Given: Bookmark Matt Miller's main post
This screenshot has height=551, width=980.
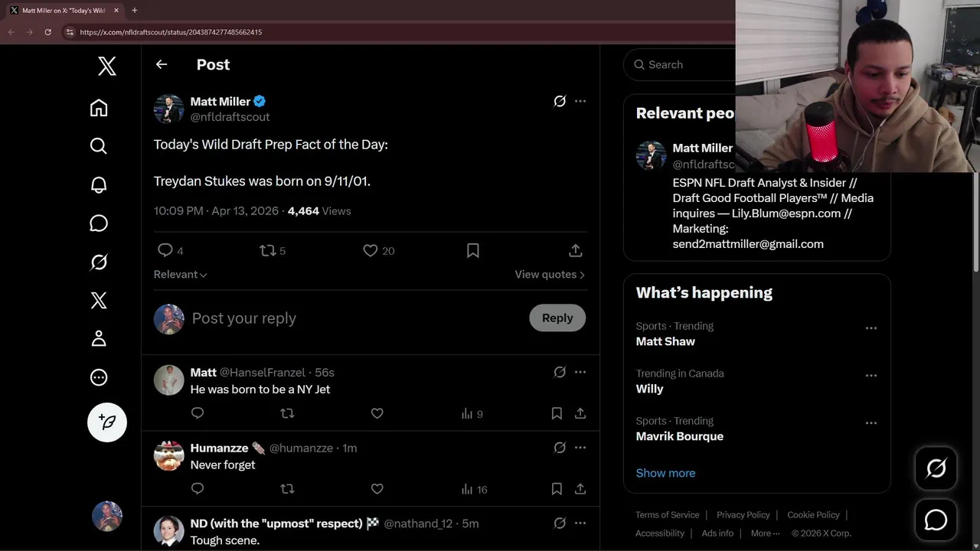Looking at the screenshot, I should click(473, 250).
